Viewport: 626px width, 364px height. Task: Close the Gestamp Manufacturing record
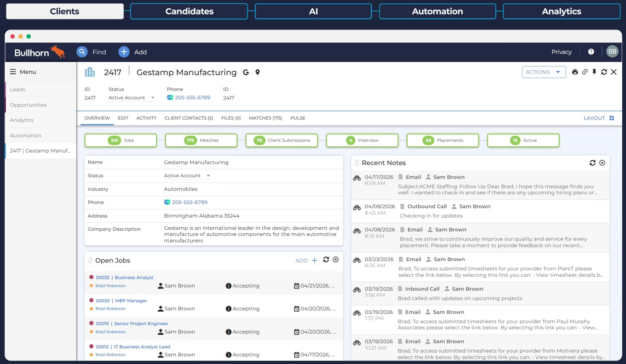[x=614, y=72]
